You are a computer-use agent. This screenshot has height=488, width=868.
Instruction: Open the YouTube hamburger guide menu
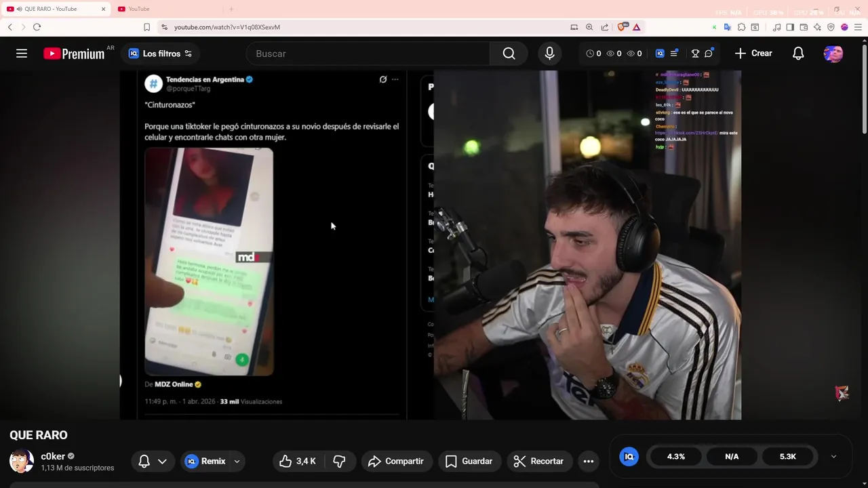[x=22, y=54]
